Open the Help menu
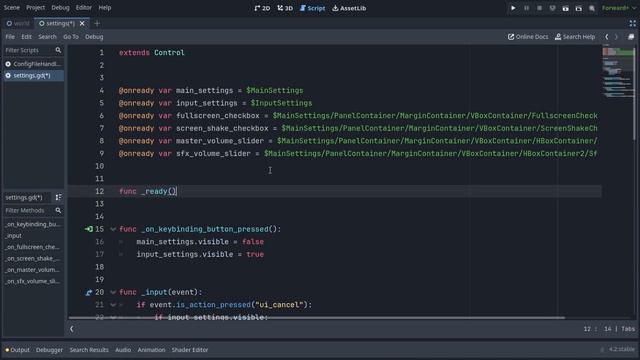Image resolution: width=640 pixels, height=360 pixels. (x=105, y=7)
